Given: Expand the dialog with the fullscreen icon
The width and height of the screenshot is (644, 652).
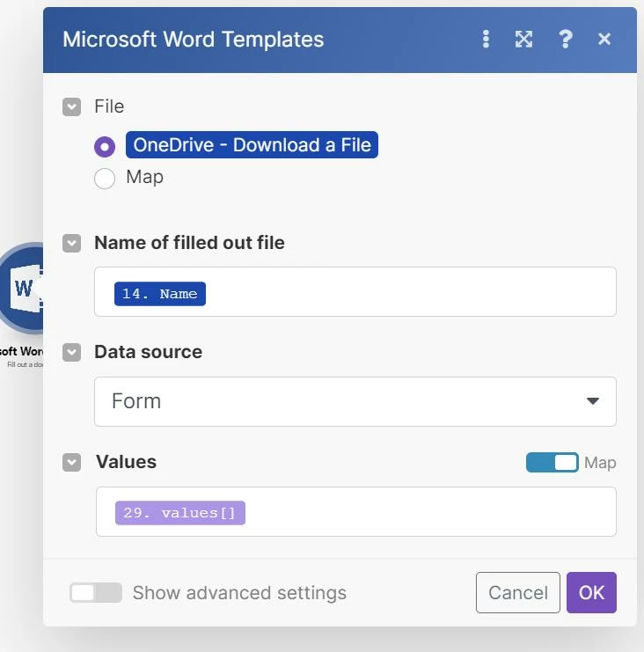Looking at the screenshot, I should tap(523, 40).
